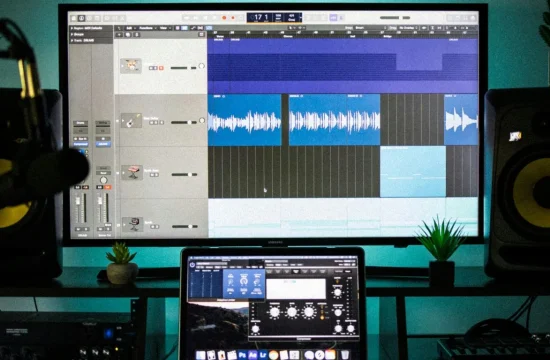Expand the Region inspector disclosure triangle

[72, 28]
